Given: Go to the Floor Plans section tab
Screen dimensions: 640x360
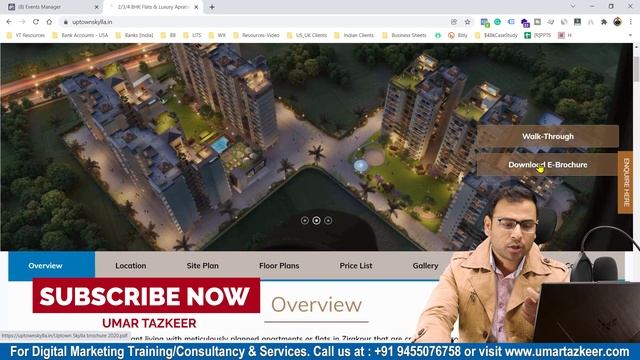Looking at the screenshot, I should pyautogui.click(x=279, y=266).
